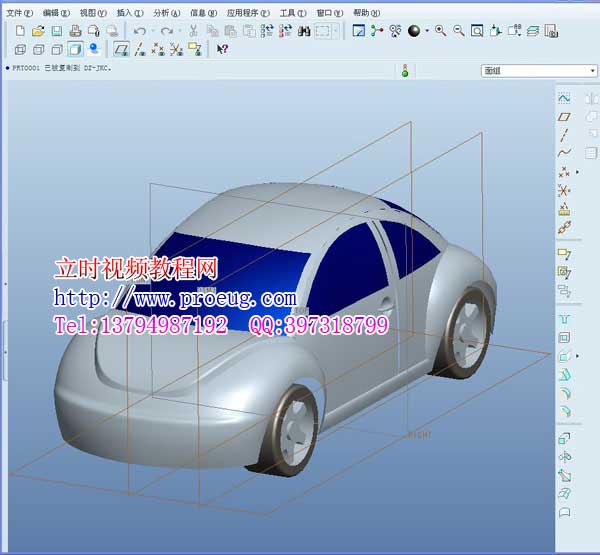
Task: Open the reorient view tool
Action: (x=496, y=31)
